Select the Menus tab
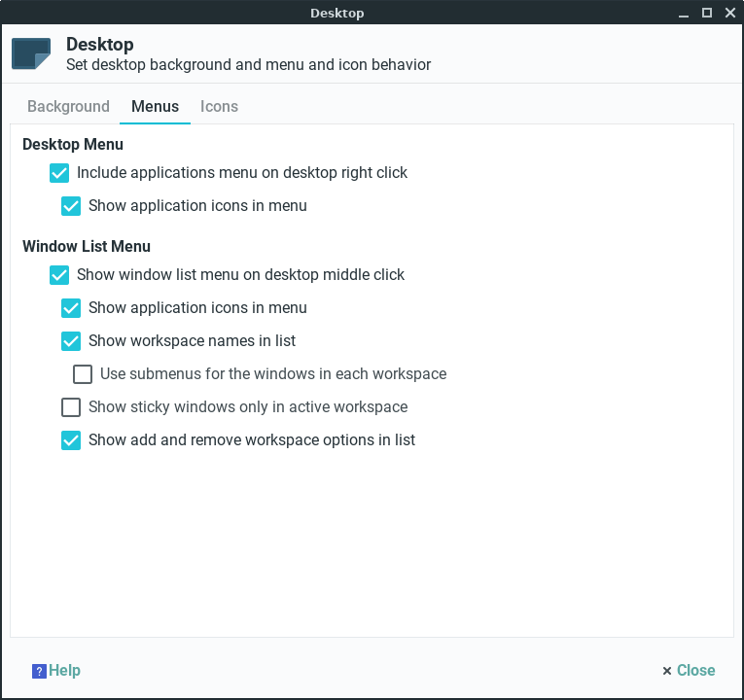The image size is (744, 700). tap(155, 107)
